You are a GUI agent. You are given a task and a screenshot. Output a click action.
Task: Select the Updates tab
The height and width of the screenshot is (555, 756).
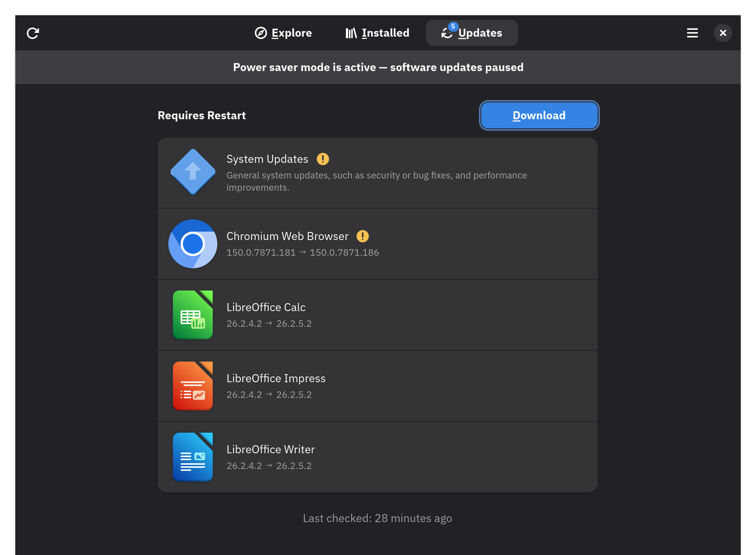[x=472, y=33]
